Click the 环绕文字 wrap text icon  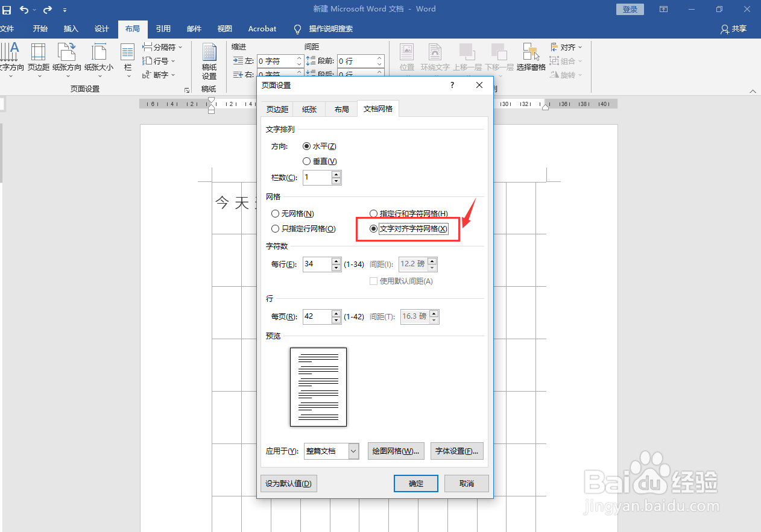pyautogui.click(x=435, y=58)
